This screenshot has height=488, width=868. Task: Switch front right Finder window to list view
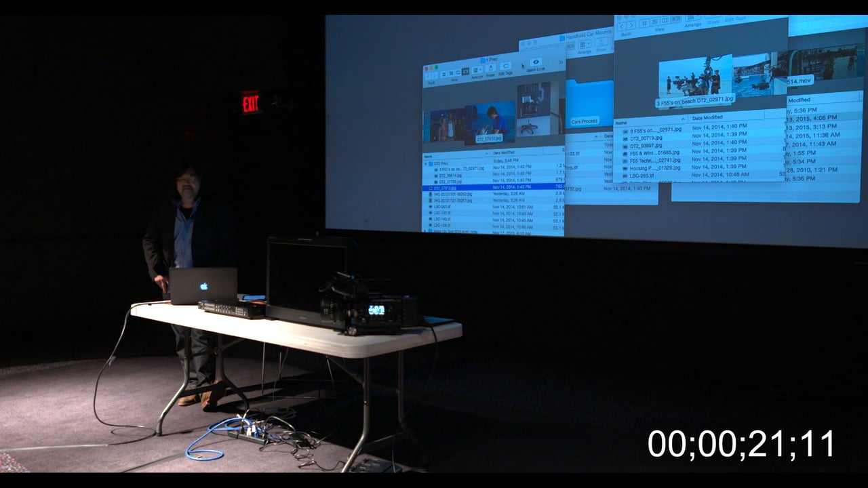coord(656,20)
